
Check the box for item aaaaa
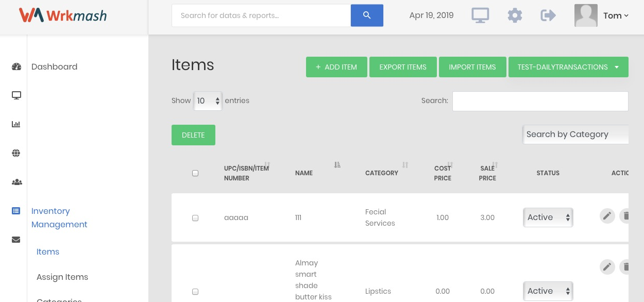pyautogui.click(x=195, y=218)
